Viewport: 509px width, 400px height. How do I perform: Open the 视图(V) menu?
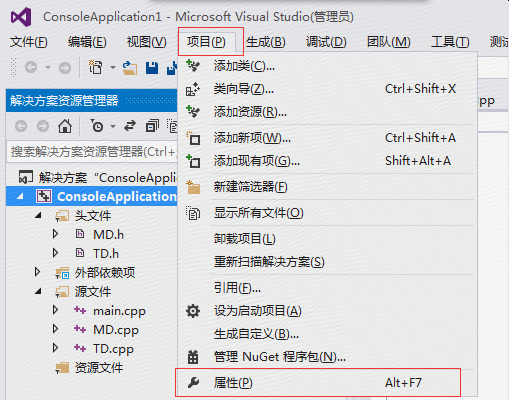147,42
